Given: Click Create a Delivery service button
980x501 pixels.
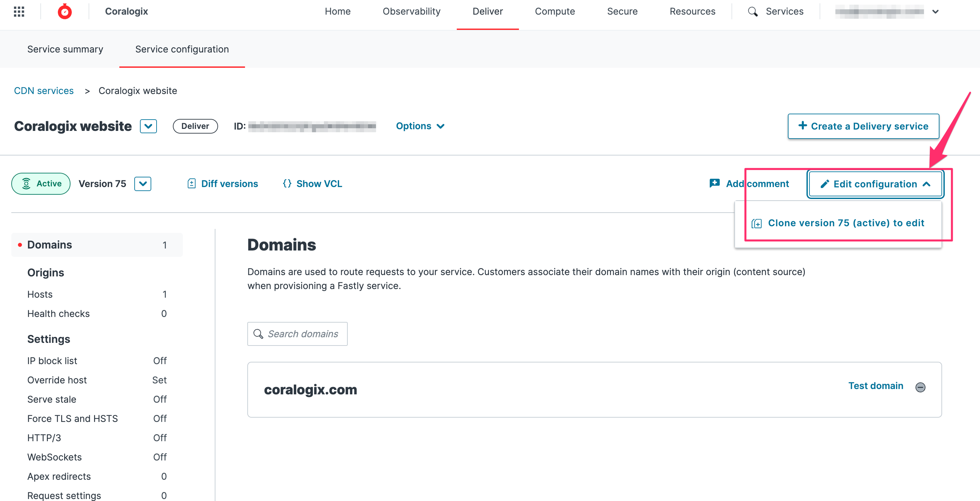Looking at the screenshot, I should point(863,126).
